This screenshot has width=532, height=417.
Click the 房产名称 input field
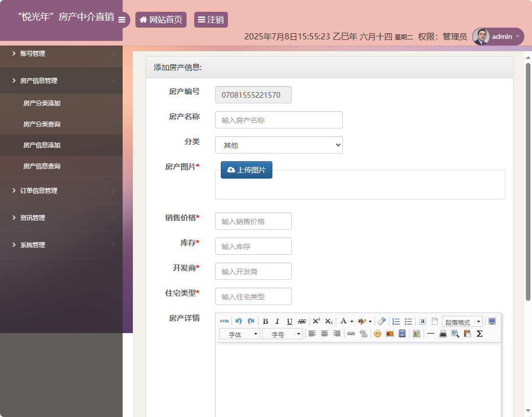[x=279, y=120]
